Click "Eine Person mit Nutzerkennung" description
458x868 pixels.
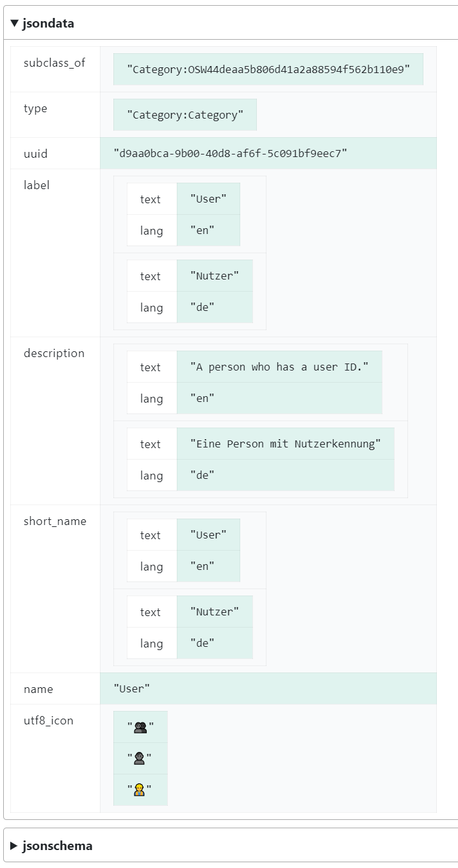[285, 444]
